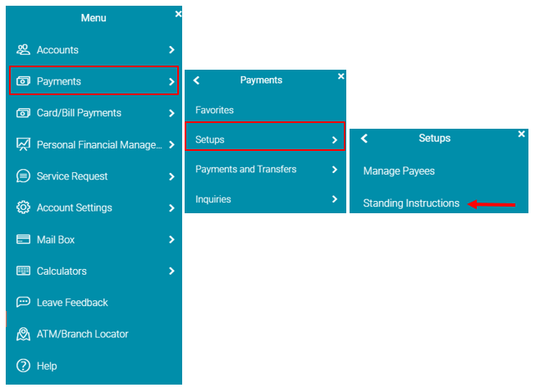The height and width of the screenshot is (392, 535).
Task: Close the main Menu panel
Action: coord(178,14)
